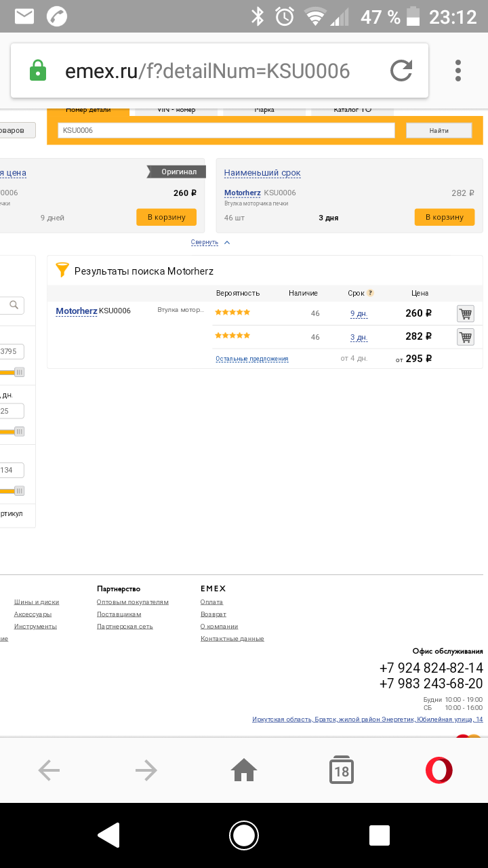Screen dimensions: 488x868
Task: Click the magnifier in the sidebar search box
Action: 14,306
